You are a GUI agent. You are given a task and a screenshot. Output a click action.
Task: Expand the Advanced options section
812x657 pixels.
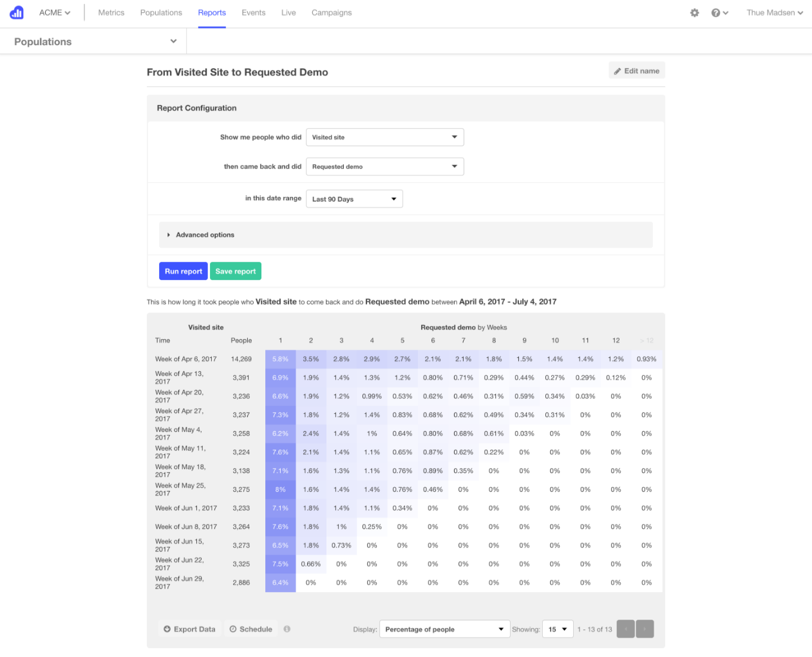coord(206,234)
